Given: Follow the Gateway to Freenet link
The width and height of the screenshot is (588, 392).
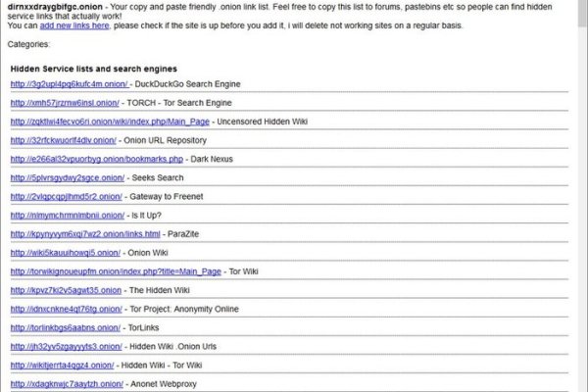Looking at the screenshot, I should coord(67,196).
